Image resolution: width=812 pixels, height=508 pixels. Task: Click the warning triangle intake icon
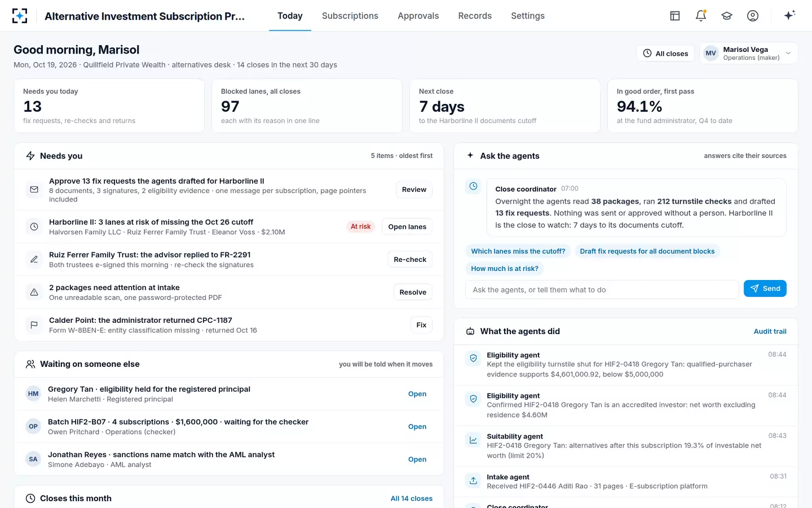click(x=34, y=292)
